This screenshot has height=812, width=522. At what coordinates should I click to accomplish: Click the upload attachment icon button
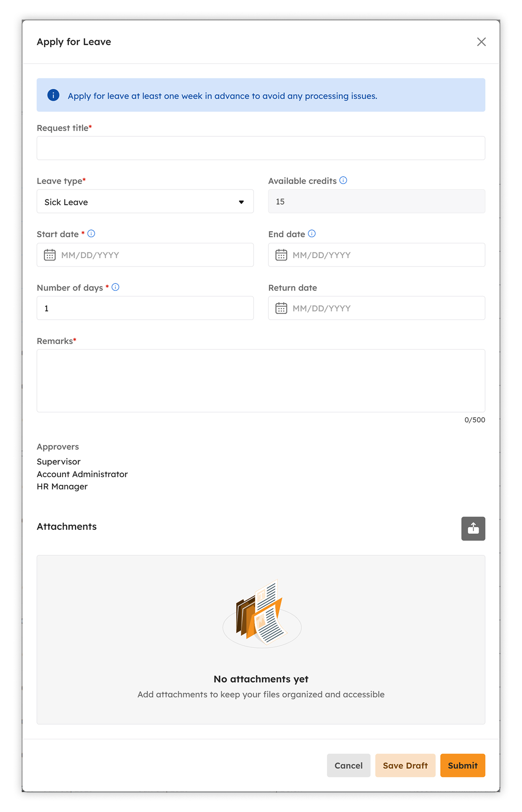click(473, 529)
